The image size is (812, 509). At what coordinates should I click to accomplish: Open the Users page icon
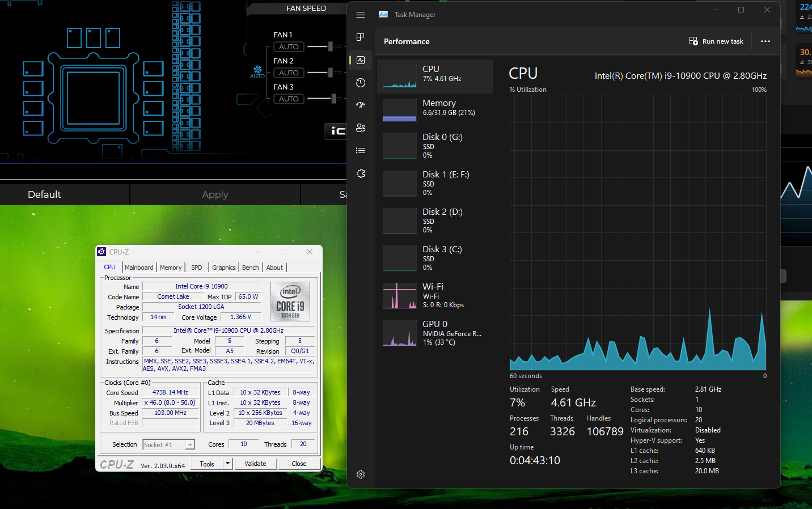tap(361, 128)
